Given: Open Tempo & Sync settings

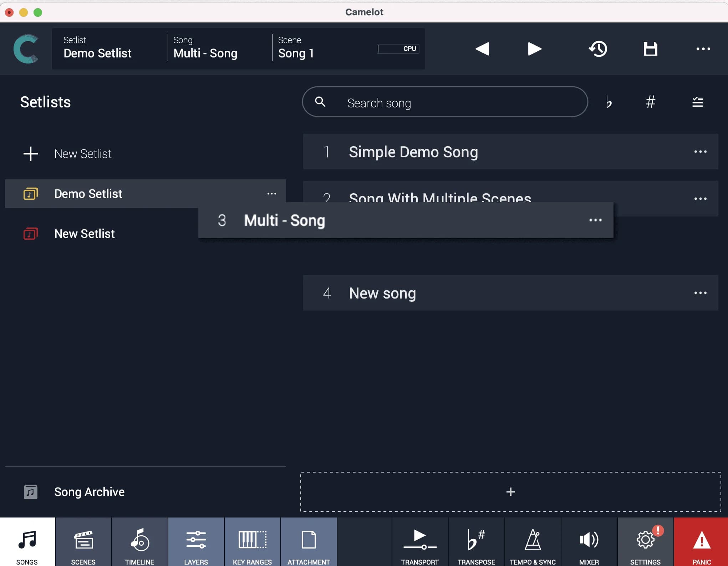Looking at the screenshot, I should [x=533, y=542].
